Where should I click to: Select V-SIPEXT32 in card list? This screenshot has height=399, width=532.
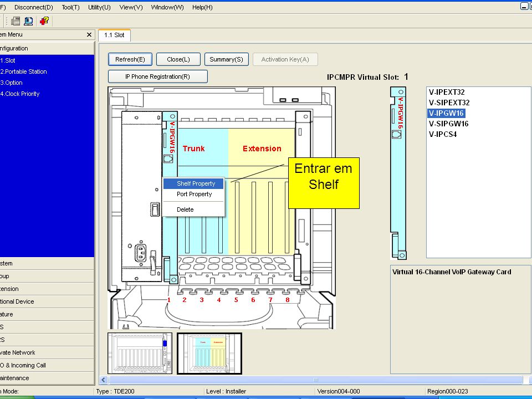pyautogui.click(x=449, y=103)
